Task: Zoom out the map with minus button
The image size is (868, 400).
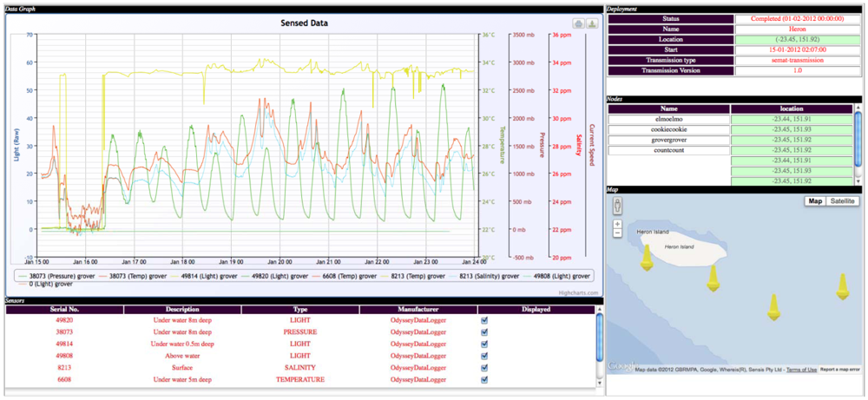Action: tap(617, 233)
